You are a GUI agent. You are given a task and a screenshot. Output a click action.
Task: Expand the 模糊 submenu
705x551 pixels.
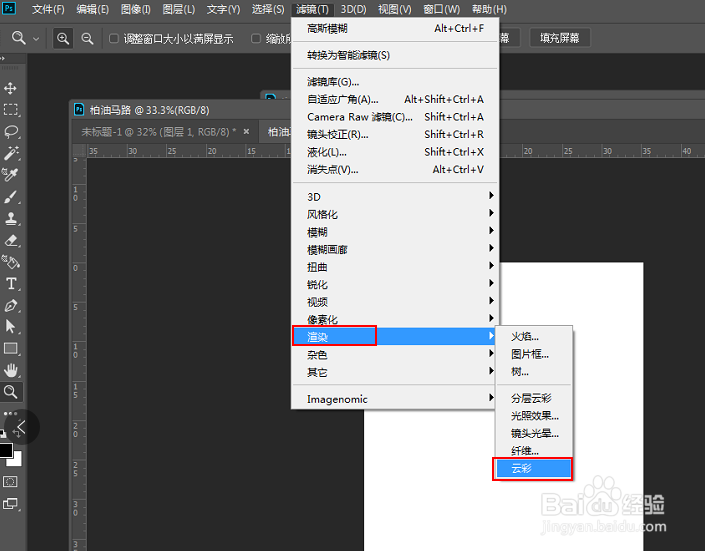pos(395,232)
